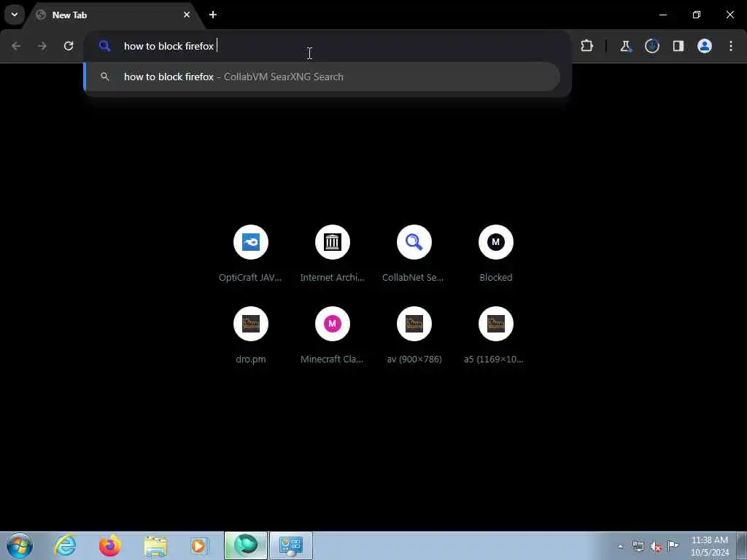This screenshot has width=747, height=560.
Task: Click the network tray icon
Action: point(638,546)
